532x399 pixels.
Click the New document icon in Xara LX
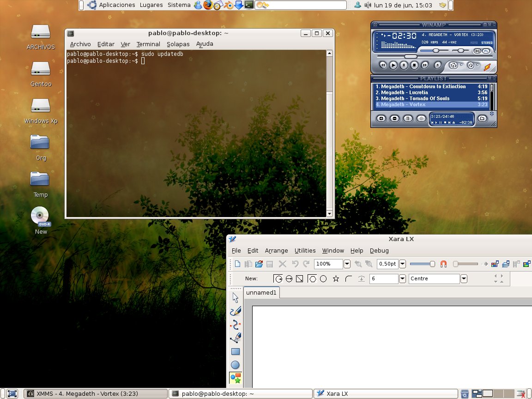[237, 264]
